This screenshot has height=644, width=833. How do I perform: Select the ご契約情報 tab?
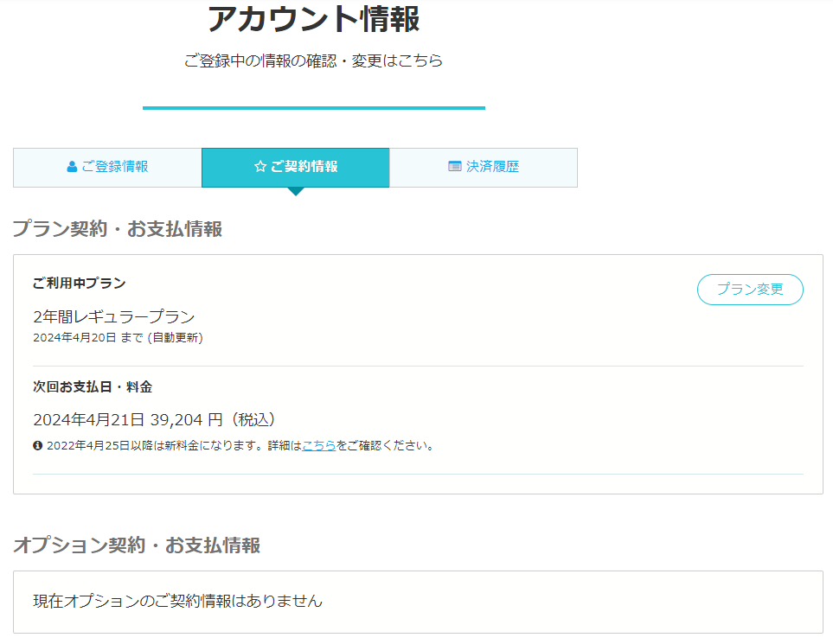click(295, 167)
